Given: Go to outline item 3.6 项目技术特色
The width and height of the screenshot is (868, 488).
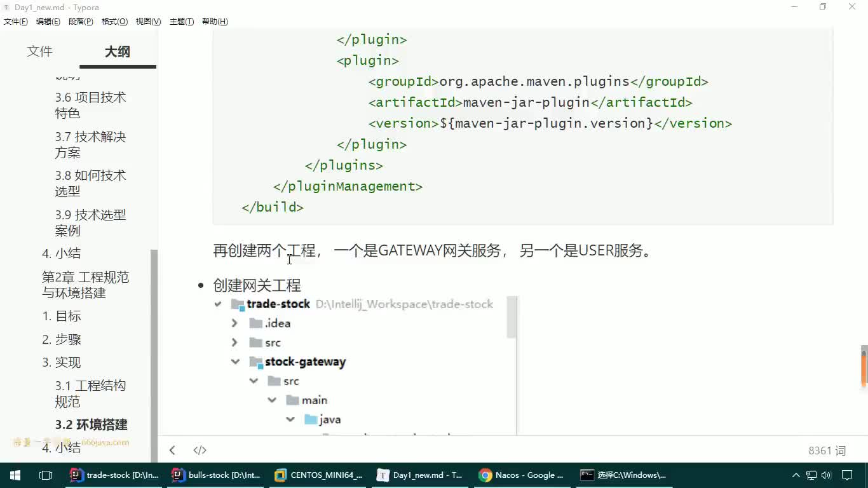Looking at the screenshot, I should coord(90,105).
